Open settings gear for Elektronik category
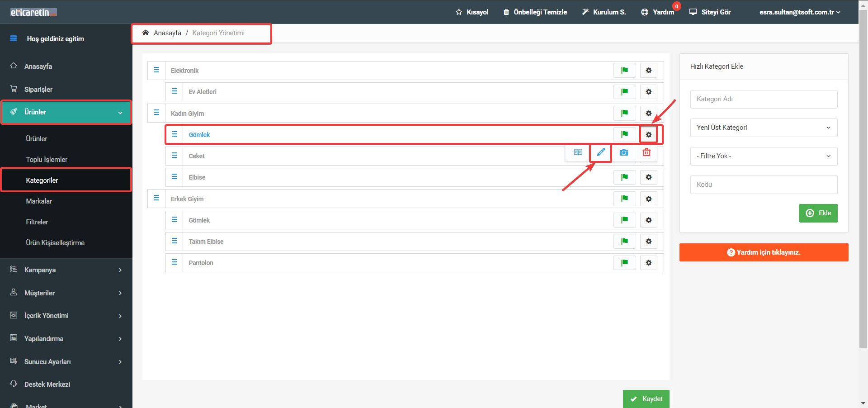This screenshot has height=408, width=868. [648, 71]
